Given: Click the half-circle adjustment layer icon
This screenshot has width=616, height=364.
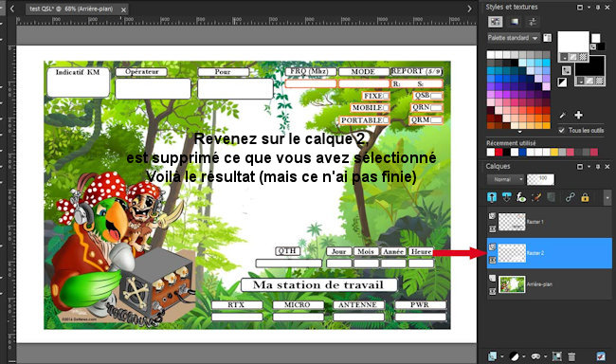Looking at the screenshot, I should (515, 356).
